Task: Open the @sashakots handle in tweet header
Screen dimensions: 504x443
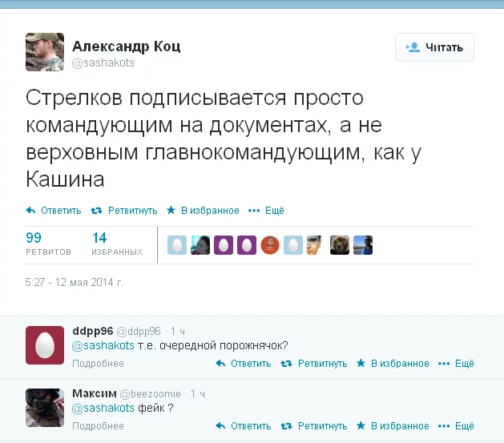Action: point(103,62)
